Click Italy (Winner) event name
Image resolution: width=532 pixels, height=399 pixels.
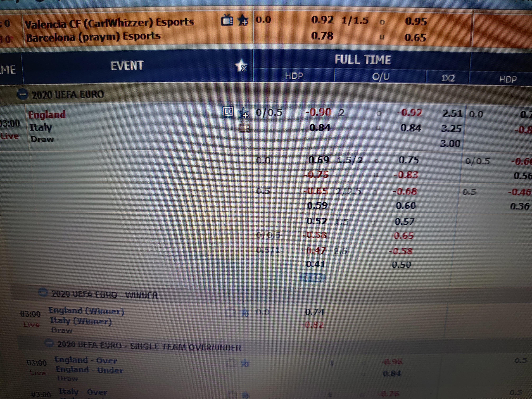pyautogui.click(x=81, y=321)
